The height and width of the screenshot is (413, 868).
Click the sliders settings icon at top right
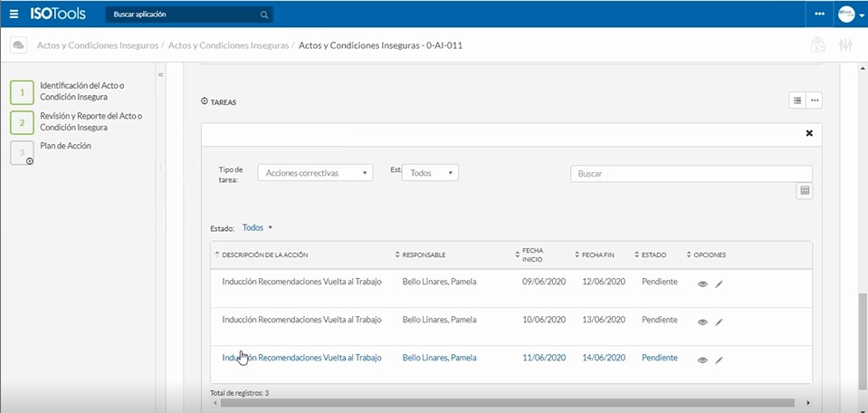[846, 45]
